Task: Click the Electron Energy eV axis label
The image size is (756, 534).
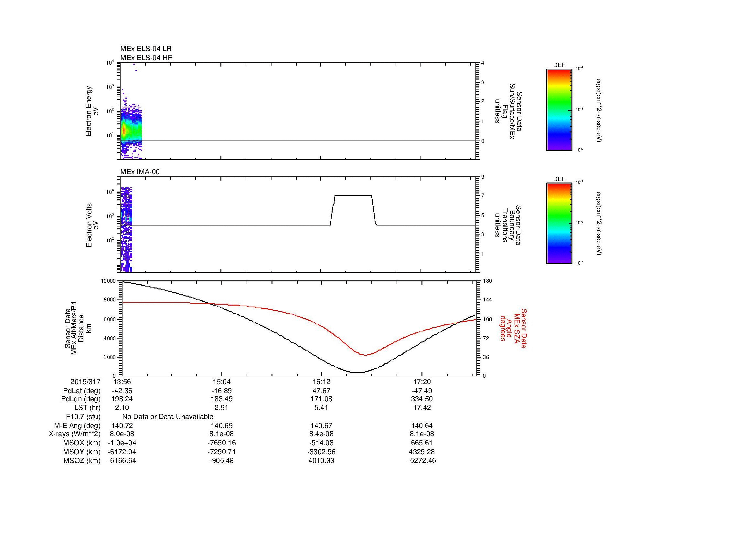Action: [x=92, y=111]
